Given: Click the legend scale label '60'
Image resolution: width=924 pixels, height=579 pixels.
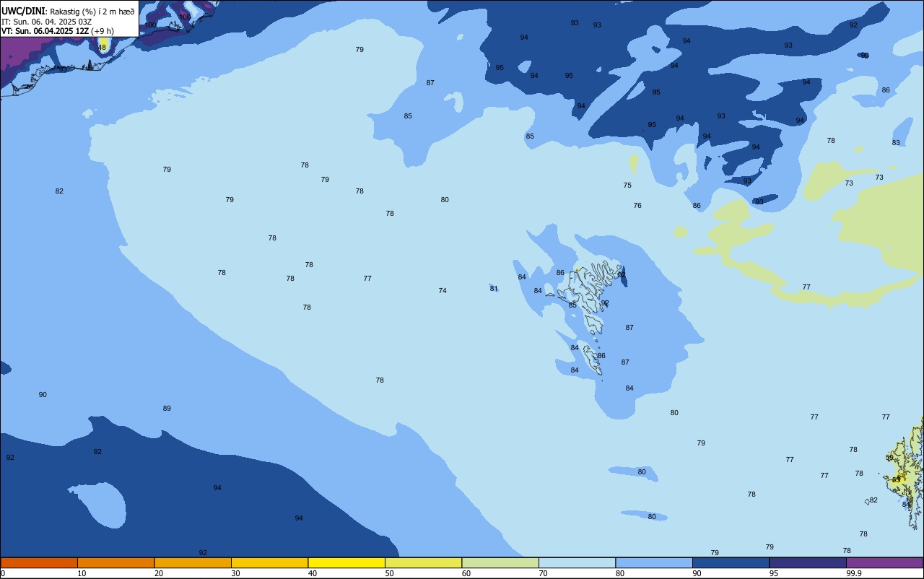Looking at the screenshot, I should 466,573.
